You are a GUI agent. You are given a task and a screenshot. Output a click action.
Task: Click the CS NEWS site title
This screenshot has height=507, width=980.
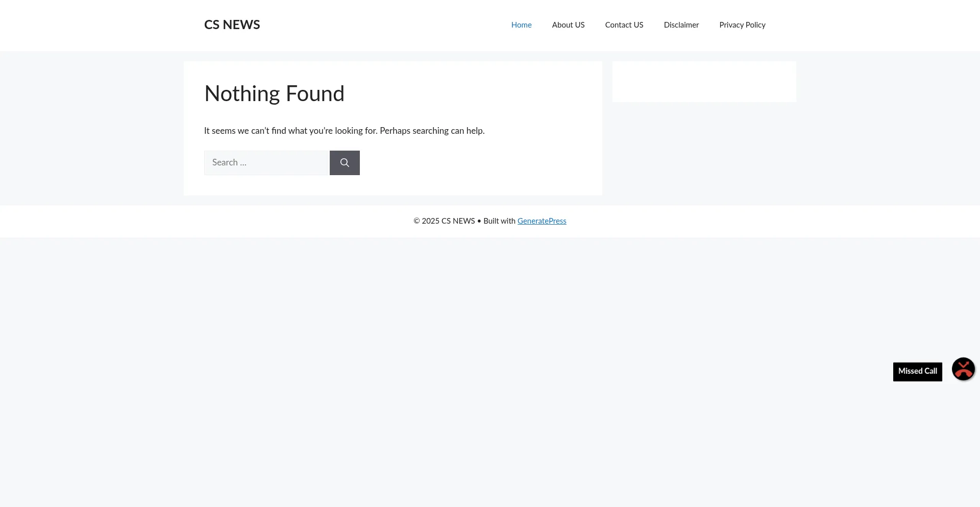pos(232,25)
